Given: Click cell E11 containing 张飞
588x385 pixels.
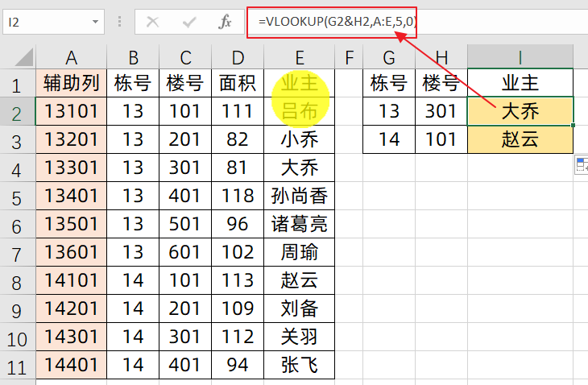Looking at the screenshot, I should (x=300, y=365).
